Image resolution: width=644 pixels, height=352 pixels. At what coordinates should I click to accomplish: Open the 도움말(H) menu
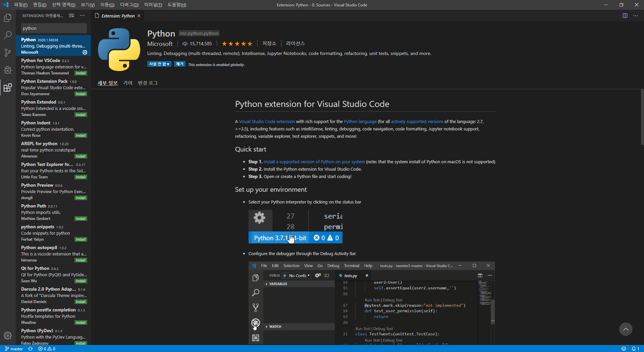coord(177,5)
